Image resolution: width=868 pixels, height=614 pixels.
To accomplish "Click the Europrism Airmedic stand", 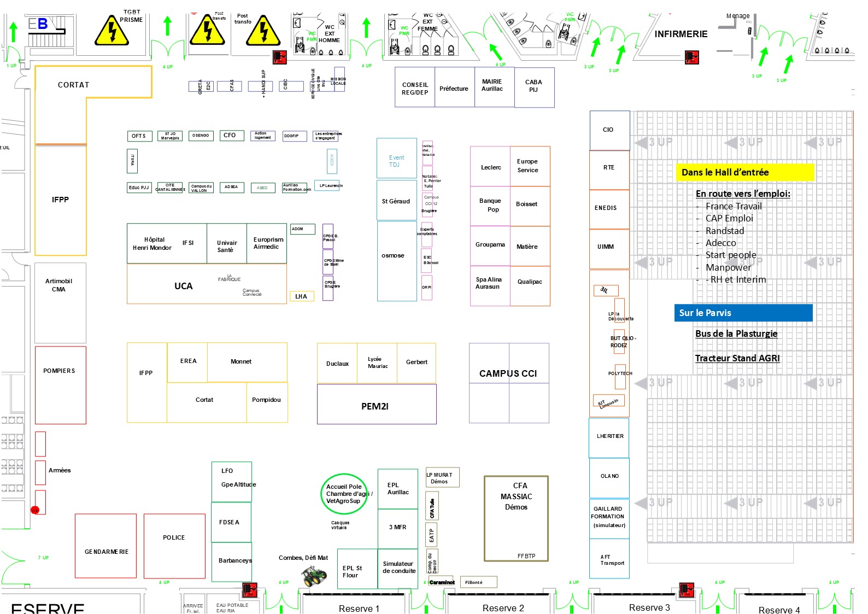I will [x=267, y=243].
